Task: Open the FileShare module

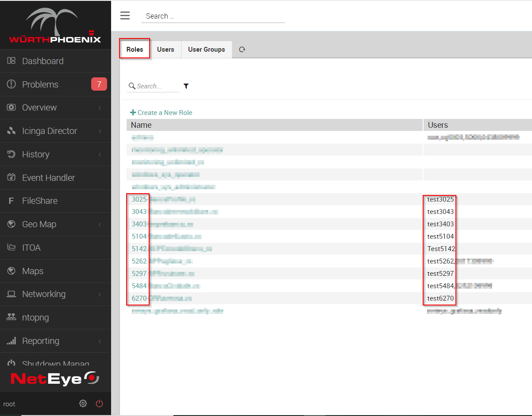Action: click(41, 201)
